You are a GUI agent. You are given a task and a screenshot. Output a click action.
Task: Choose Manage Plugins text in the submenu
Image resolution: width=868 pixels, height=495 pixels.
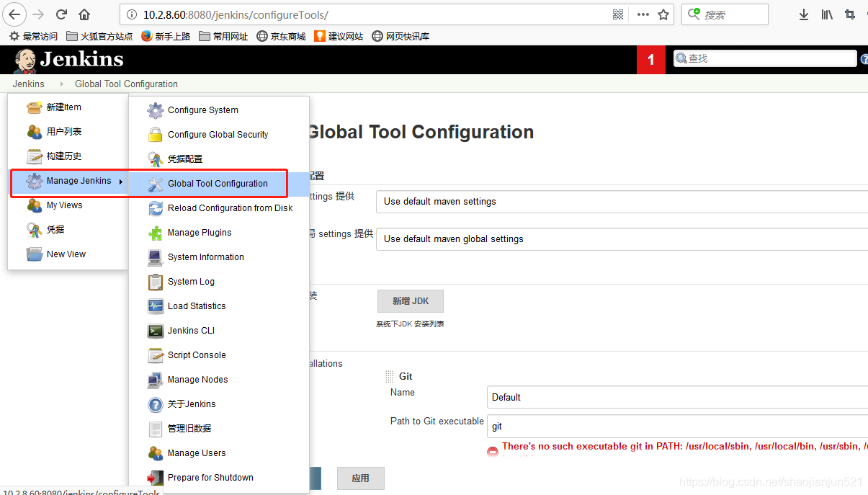pos(200,233)
